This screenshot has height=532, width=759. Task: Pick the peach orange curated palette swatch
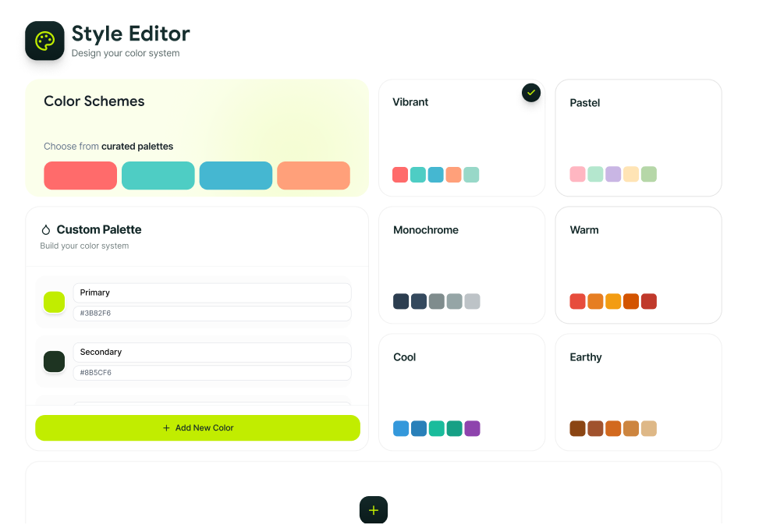point(313,176)
